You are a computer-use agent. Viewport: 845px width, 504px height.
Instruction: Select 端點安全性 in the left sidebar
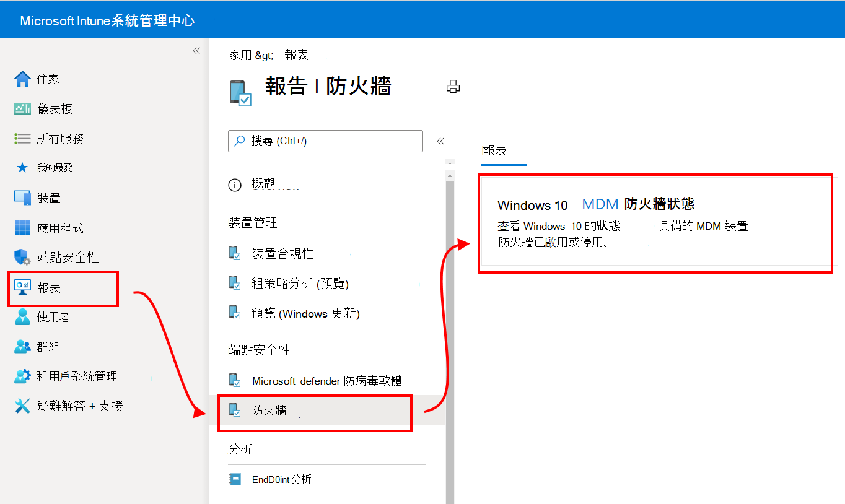[x=68, y=257]
